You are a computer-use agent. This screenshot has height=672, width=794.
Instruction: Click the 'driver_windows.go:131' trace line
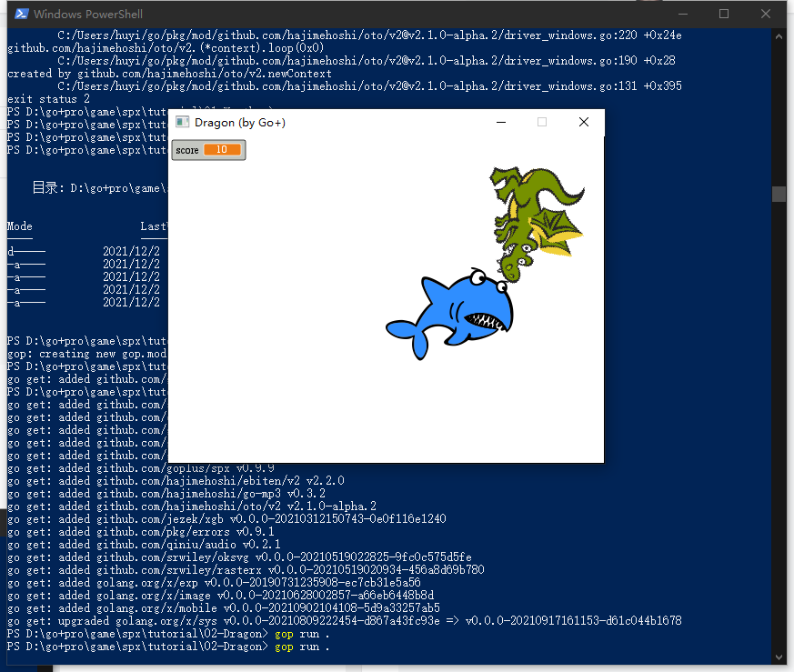click(x=369, y=86)
